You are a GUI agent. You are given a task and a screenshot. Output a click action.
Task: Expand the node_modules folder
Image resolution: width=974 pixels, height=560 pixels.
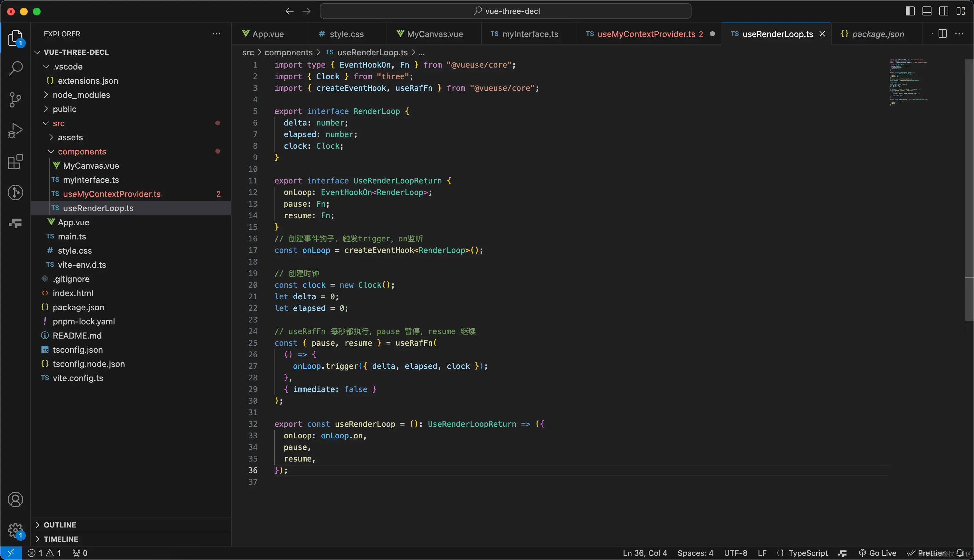coord(81,95)
